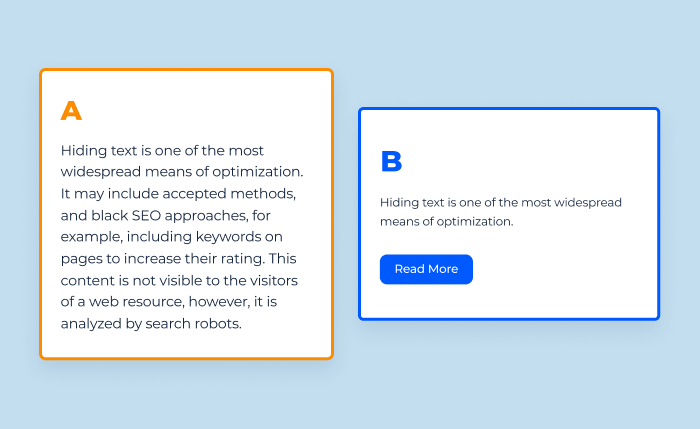Click the word "approaches," in card A
Viewport: 700px width, 429px height.
207,216
